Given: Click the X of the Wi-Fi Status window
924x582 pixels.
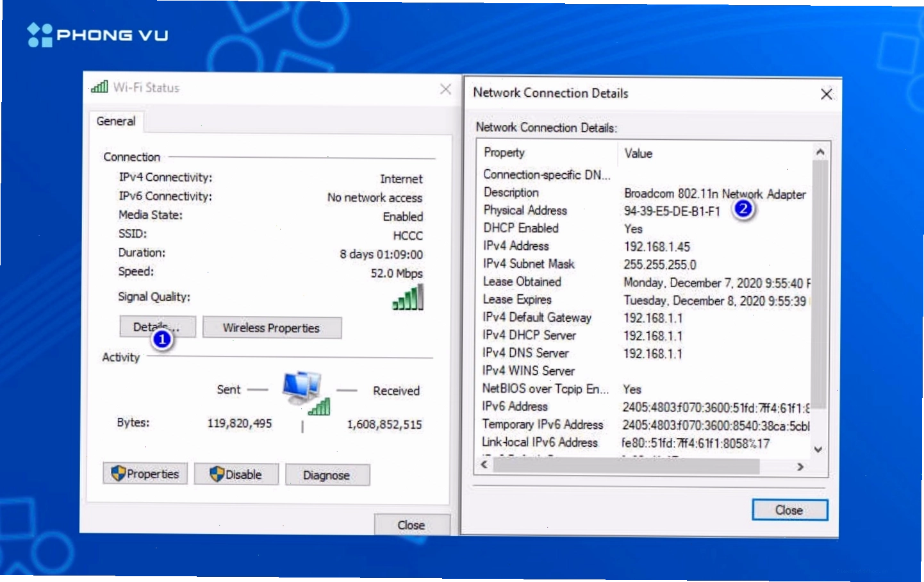Looking at the screenshot, I should pyautogui.click(x=446, y=89).
